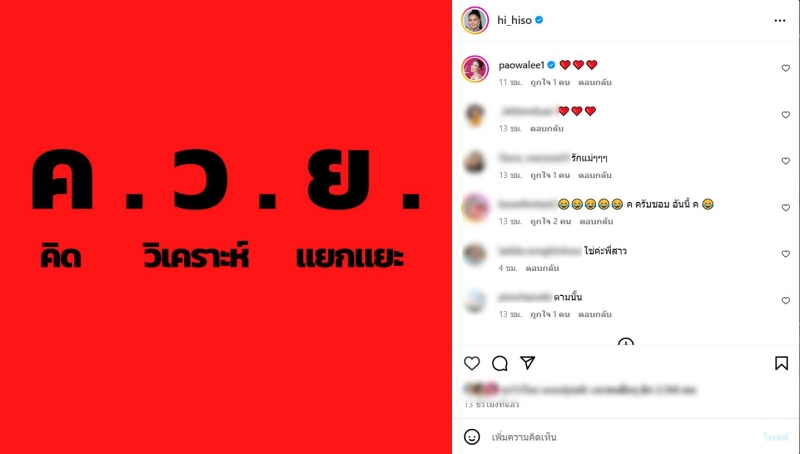Share post via paper plane icon

coord(528,363)
